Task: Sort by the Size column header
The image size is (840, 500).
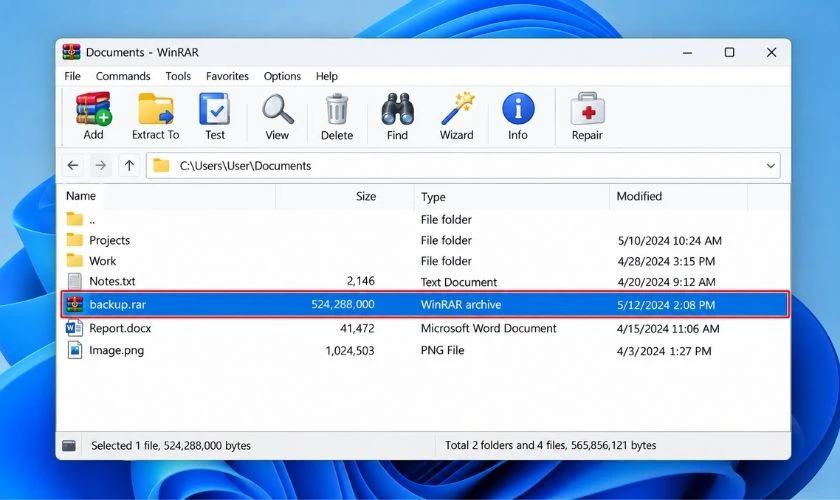Action: pyautogui.click(x=366, y=197)
